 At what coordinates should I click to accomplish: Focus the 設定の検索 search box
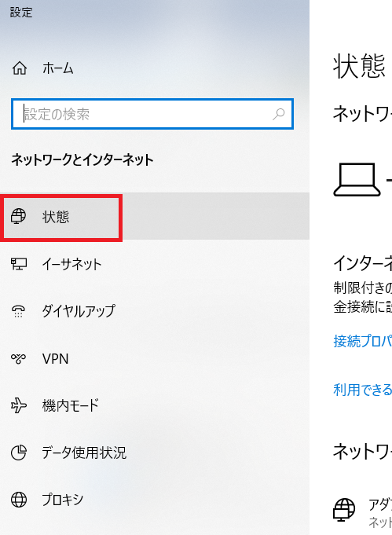[x=152, y=114]
